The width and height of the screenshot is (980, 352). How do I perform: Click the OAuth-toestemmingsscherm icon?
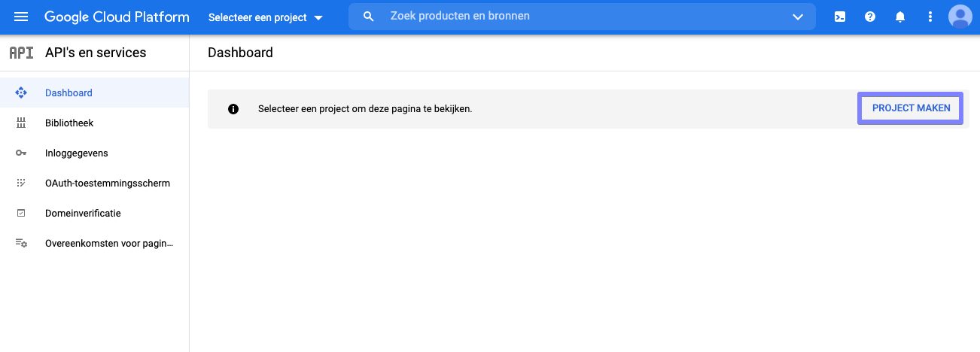point(21,183)
